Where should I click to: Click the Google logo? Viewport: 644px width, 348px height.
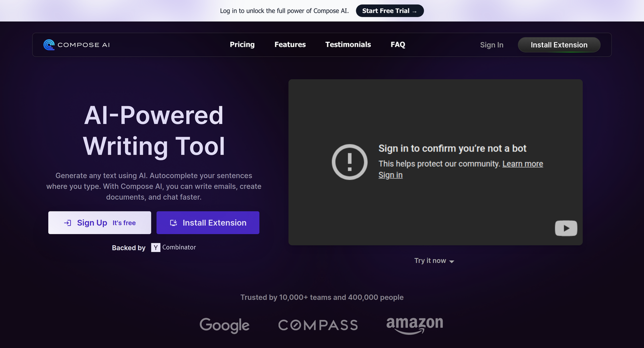(x=224, y=325)
